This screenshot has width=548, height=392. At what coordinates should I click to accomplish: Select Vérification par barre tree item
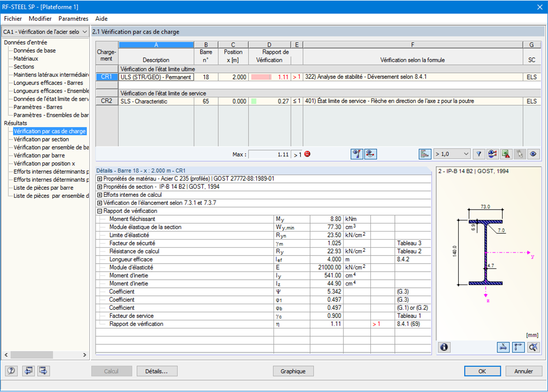pyautogui.click(x=39, y=156)
